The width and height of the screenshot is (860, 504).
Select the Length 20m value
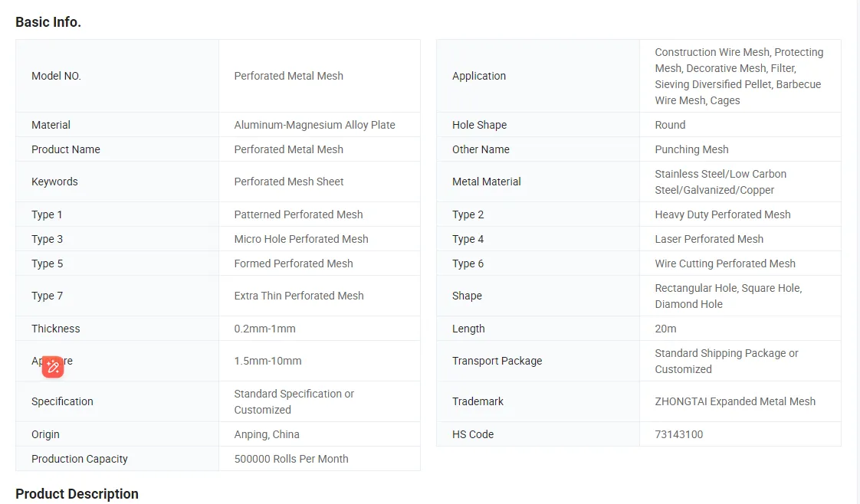pos(665,329)
